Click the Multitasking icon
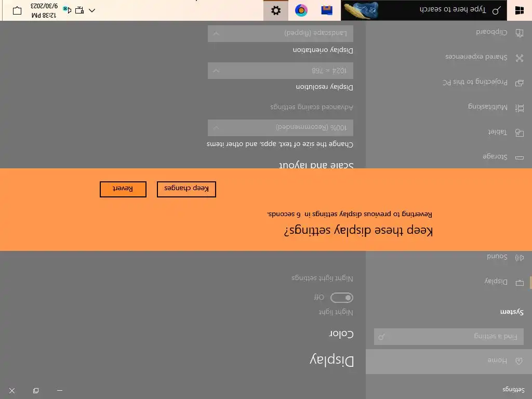Viewport: 532px width, 399px height. 520,108
